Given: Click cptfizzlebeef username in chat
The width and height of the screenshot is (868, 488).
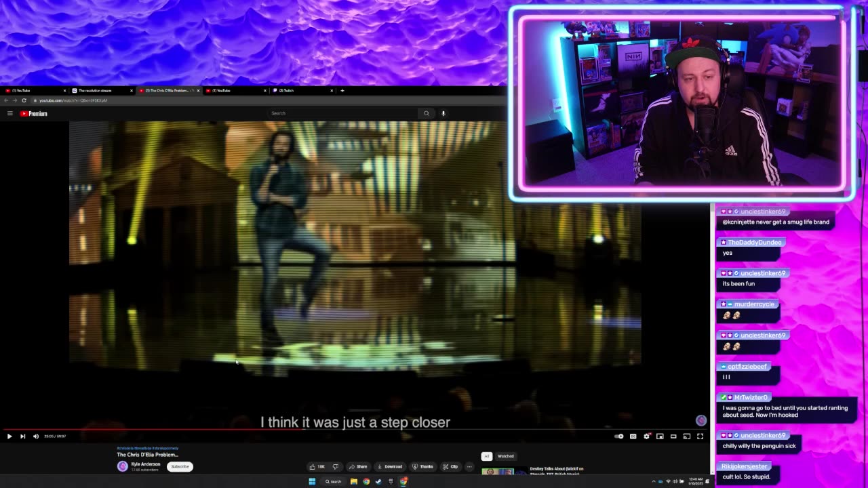Looking at the screenshot, I should tap(747, 367).
